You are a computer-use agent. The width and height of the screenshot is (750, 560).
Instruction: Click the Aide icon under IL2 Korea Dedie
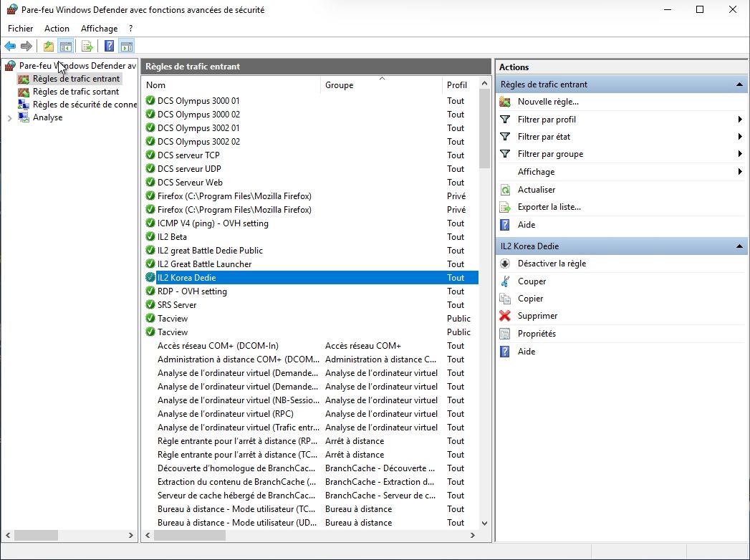504,352
